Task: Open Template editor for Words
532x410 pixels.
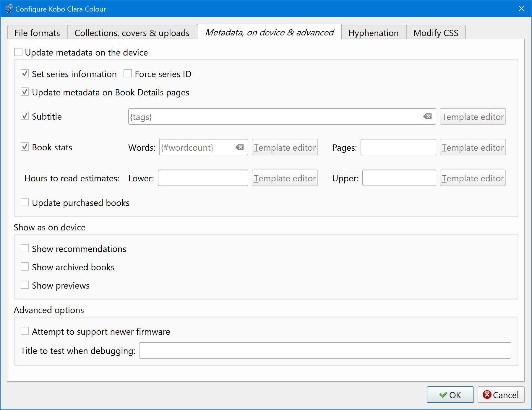Action: click(285, 147)
